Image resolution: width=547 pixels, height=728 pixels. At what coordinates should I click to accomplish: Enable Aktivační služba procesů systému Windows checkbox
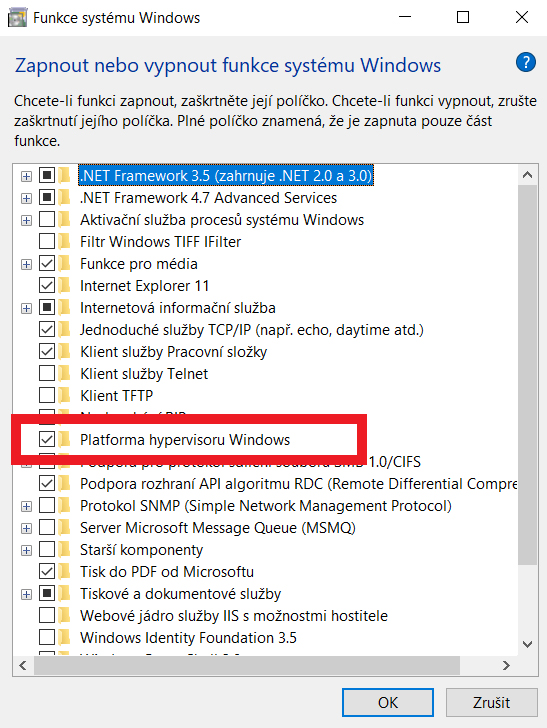(x=47, y=220)
